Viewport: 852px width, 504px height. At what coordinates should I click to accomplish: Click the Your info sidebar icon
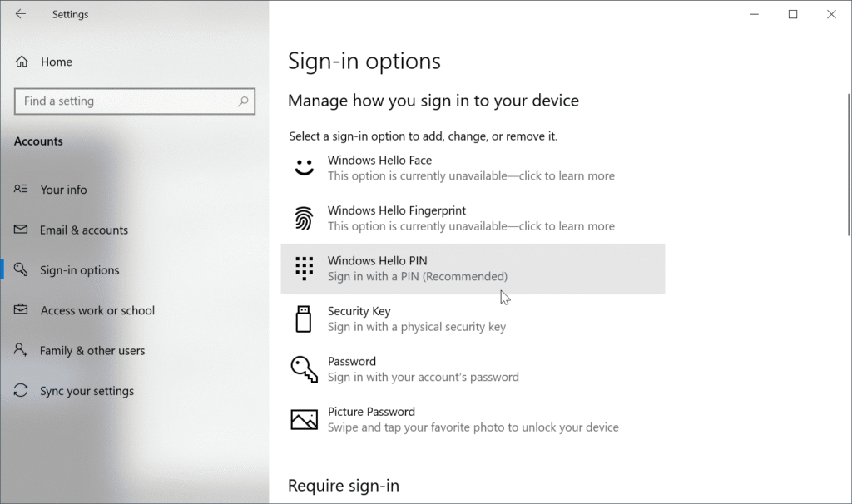tap(21, 190)
